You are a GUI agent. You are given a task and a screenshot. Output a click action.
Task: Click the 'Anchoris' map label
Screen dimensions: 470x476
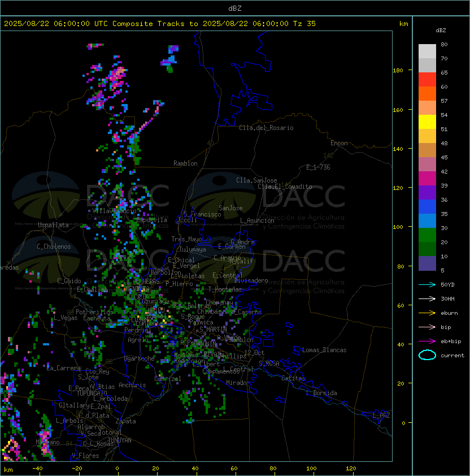(x=132, y=385)
